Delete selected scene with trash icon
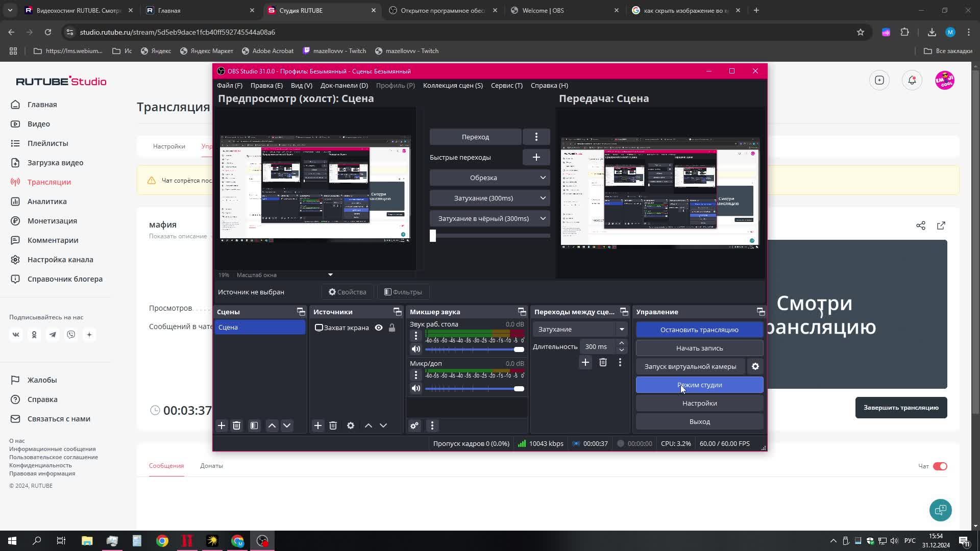The image size is (980, 551). point(236,425)
